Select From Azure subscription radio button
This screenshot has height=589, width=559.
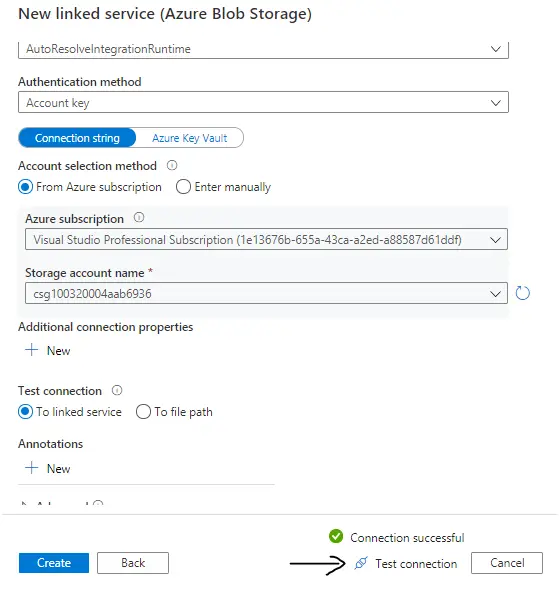pyautogui.click(x=25, y=187)
